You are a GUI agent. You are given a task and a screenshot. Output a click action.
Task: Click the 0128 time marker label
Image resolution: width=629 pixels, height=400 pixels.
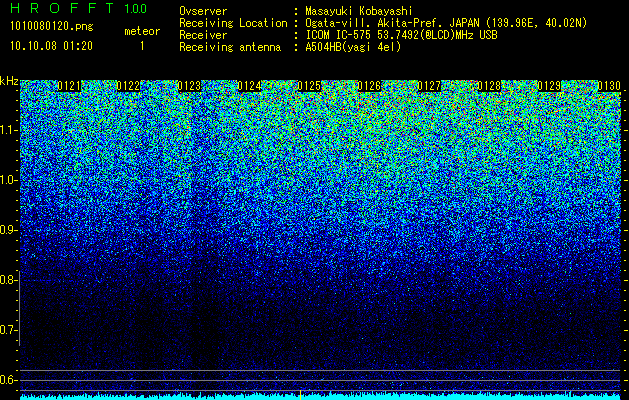489,86
